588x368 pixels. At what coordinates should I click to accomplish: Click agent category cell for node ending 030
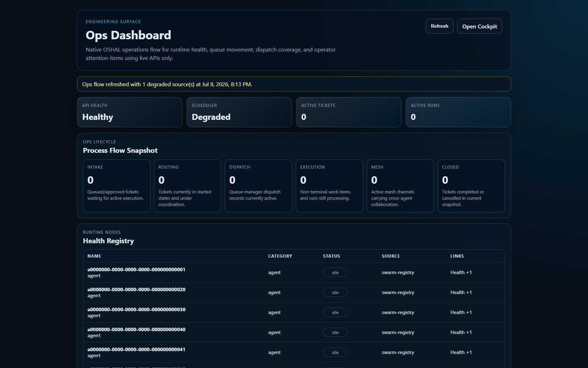tap(274, 312)
